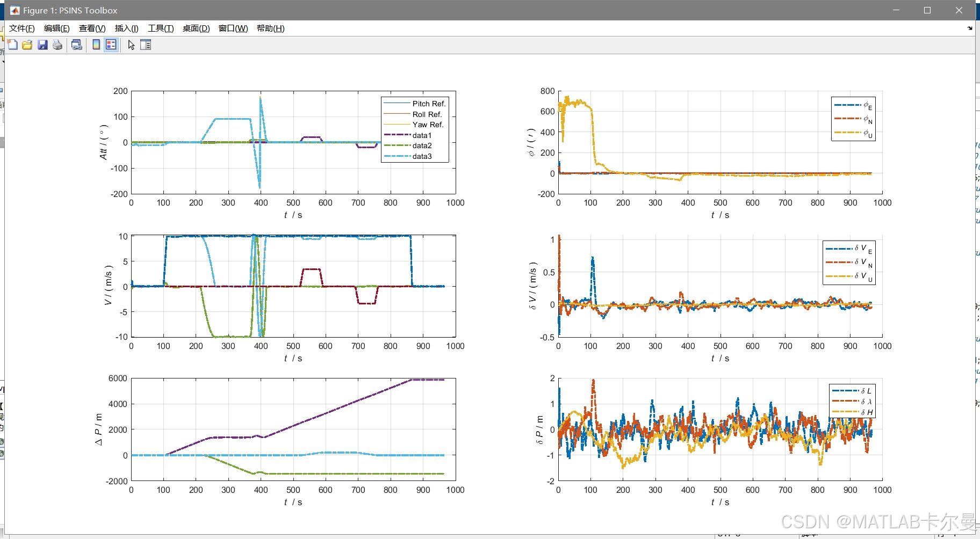980x539 pixels.
Task: Maximize the PSINS Toolbox figure window
Action: 927,10
